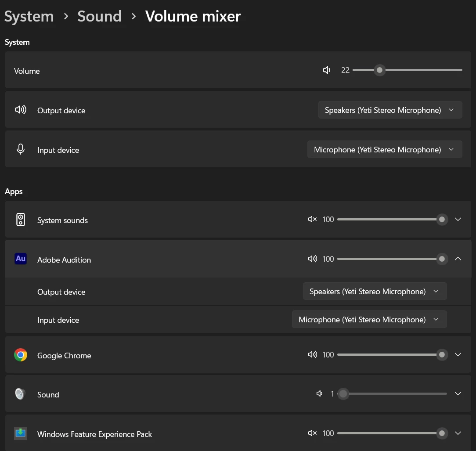Unmute System sounds speaker icon

312,220
